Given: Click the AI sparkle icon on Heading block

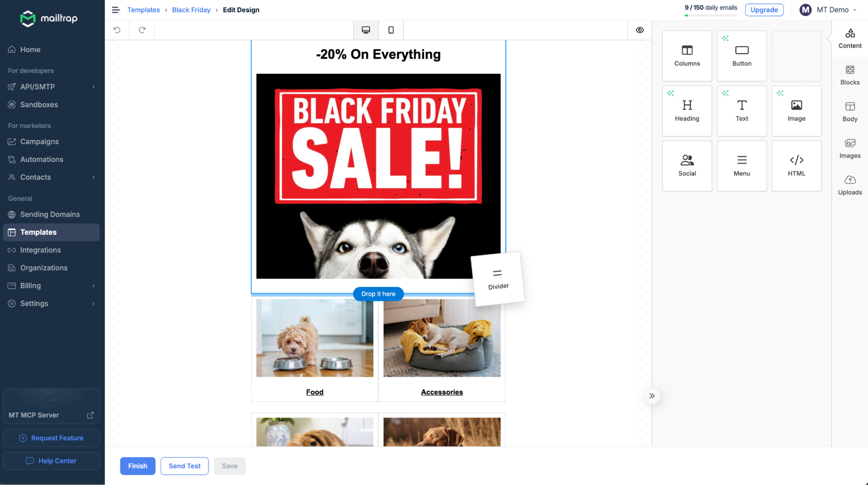Looking at the screenshot, I should tap(670, 93).
